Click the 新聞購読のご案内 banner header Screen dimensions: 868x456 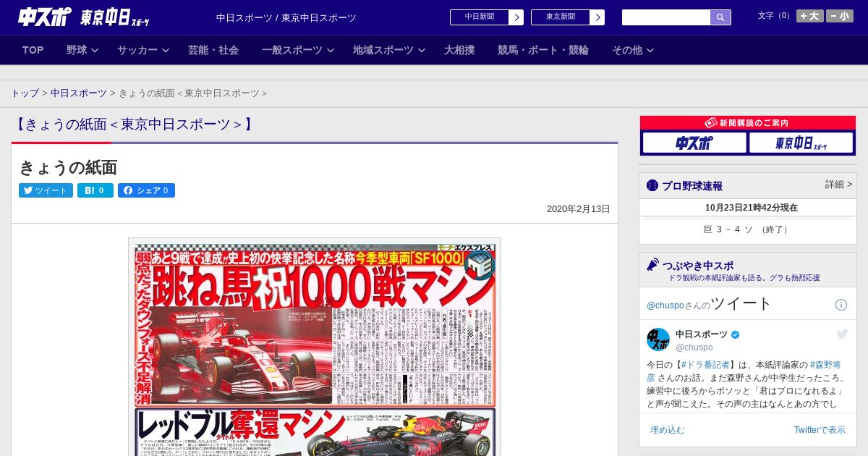(x=748, y=123)
